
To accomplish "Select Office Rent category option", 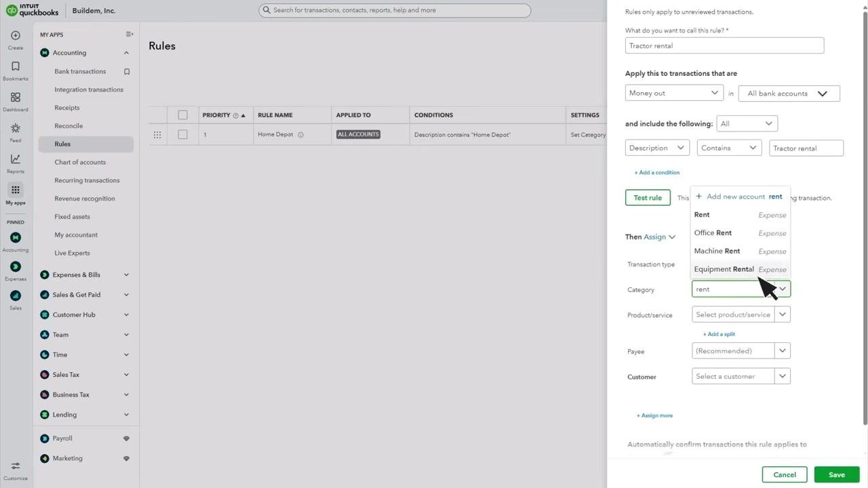I will (x=740, y=233).
